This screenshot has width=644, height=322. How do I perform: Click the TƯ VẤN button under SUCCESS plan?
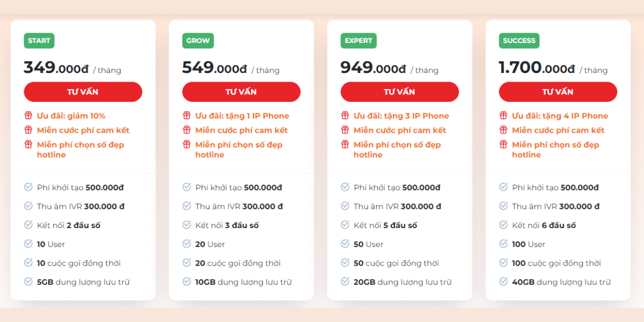(558, 92)
